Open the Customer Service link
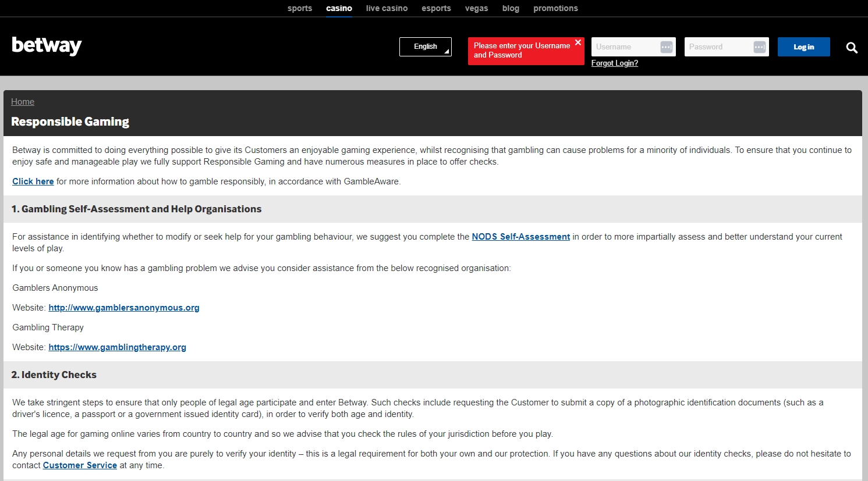Viewport: 868px width, 481px height. pyautogui.click(x=80, y=465)
